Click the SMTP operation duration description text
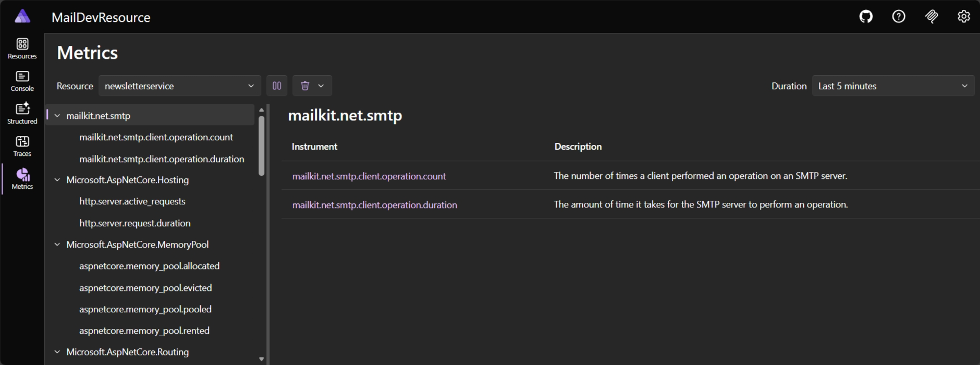The height and width of the screenshot is (365, 980). point(701,204)
